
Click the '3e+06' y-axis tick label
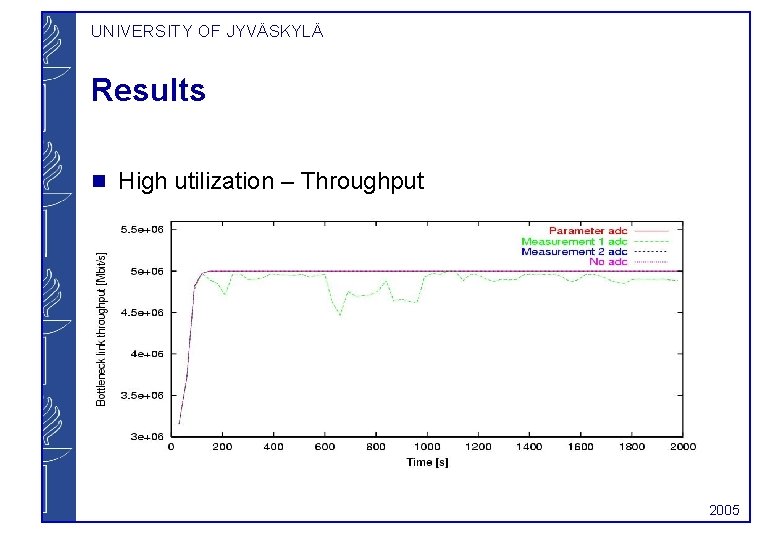[x=147, y=437]
